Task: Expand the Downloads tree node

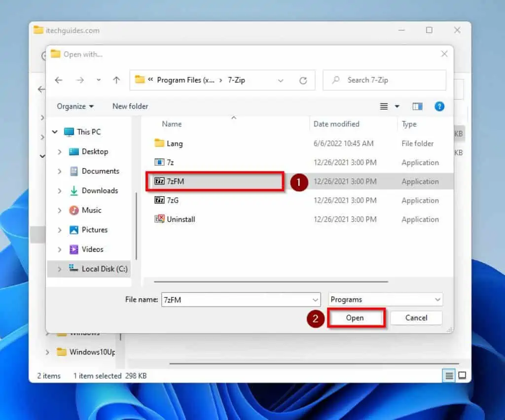Action: tap(59, 191)
